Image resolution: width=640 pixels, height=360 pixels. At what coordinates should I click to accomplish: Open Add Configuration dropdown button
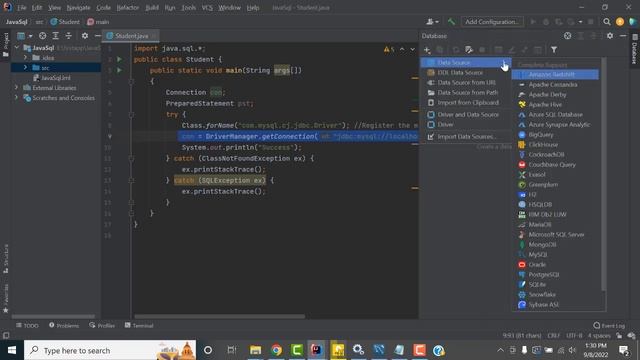click(x=492, y=22)
